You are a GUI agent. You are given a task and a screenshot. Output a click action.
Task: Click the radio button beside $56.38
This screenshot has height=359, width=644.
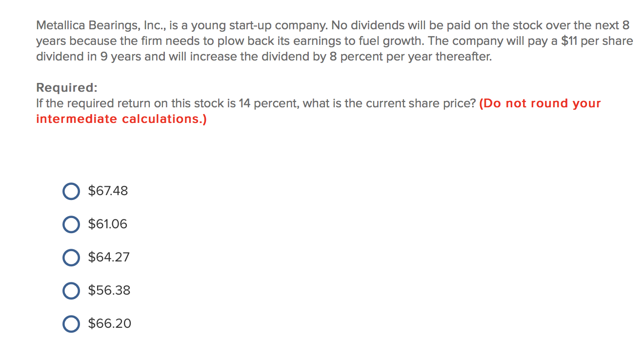point(71,290)
